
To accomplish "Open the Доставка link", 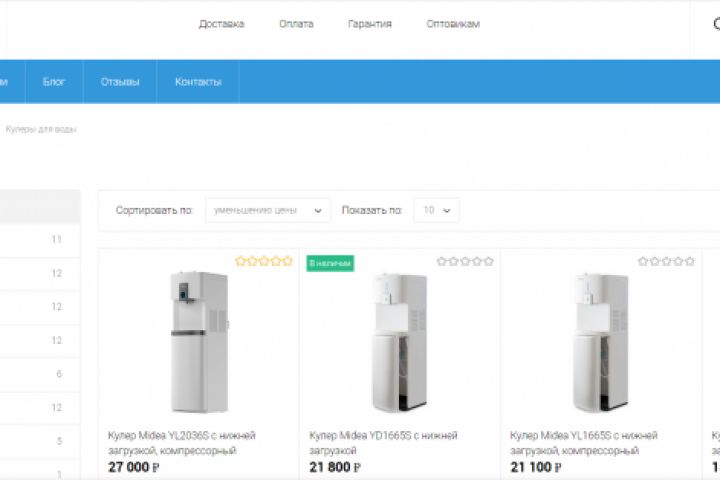I will pos(221,24).
